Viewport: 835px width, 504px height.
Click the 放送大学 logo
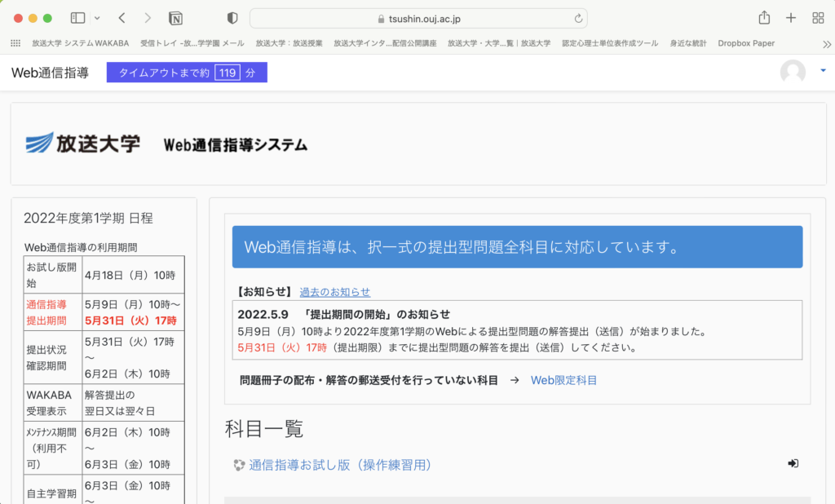coord(83,143)
